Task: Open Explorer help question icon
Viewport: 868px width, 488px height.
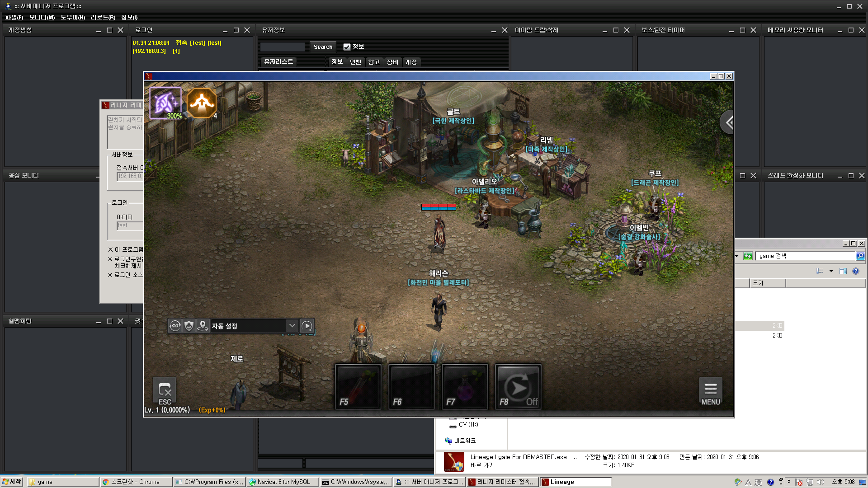Action: (856, 271)
